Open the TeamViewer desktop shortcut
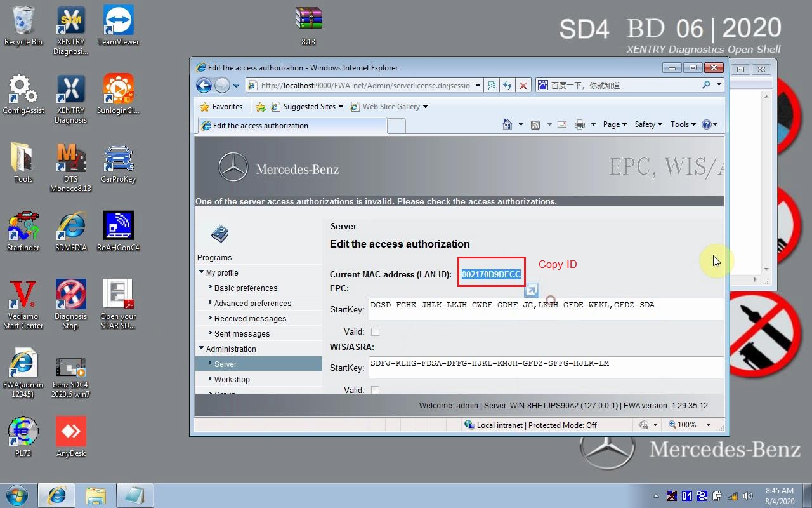 (118, 27)
